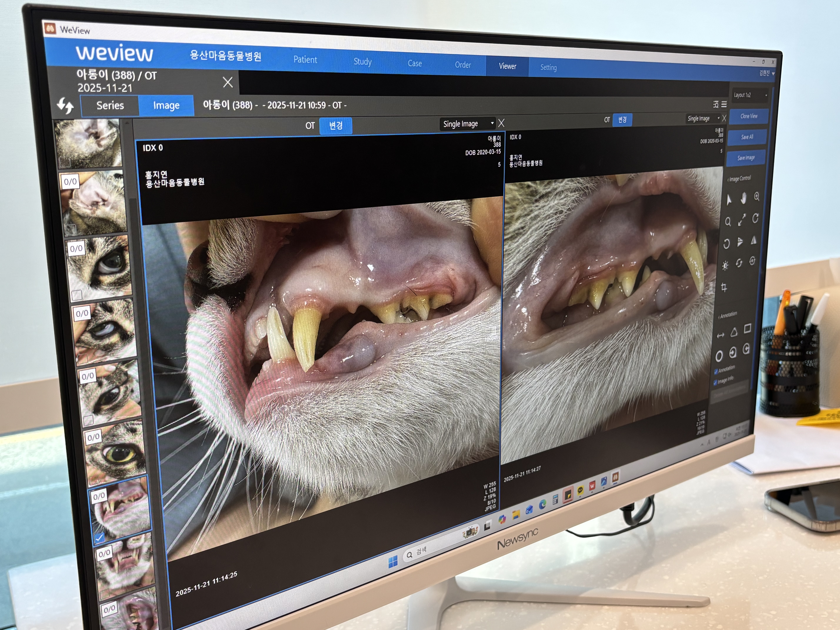Click 변경 button in left pane
The image size is (840, 630).
point(336,126)
